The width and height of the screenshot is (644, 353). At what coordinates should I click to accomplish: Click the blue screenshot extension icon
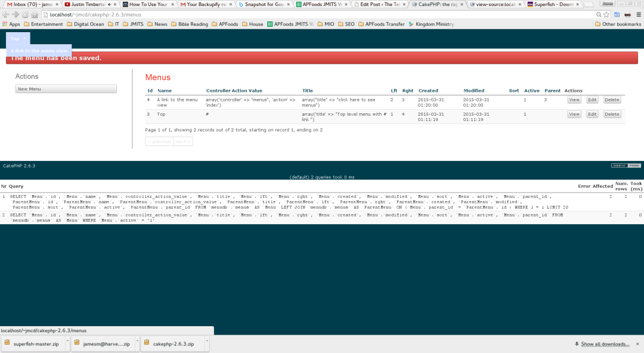(617, 14)
